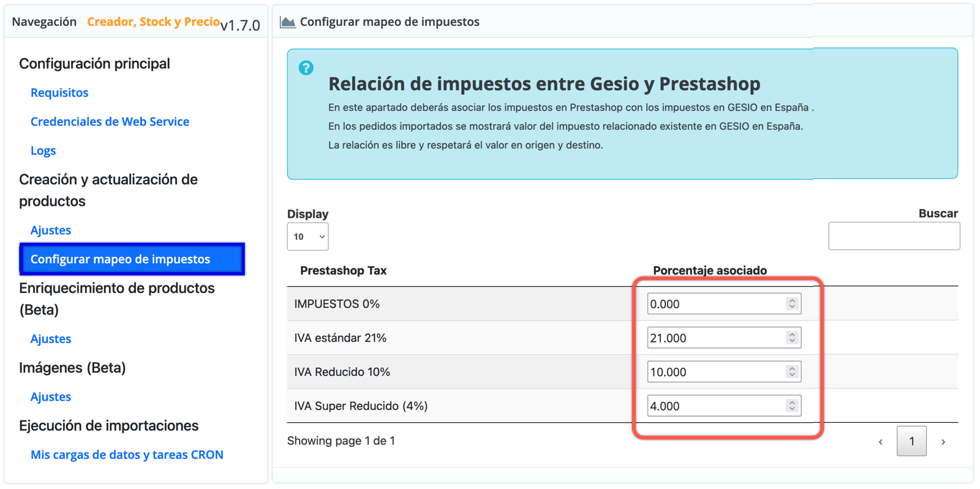Click the chart icon beside Configurar mapeo de impuestos
Viewport: 980px width, 489px height.
[x=287, y=22]
